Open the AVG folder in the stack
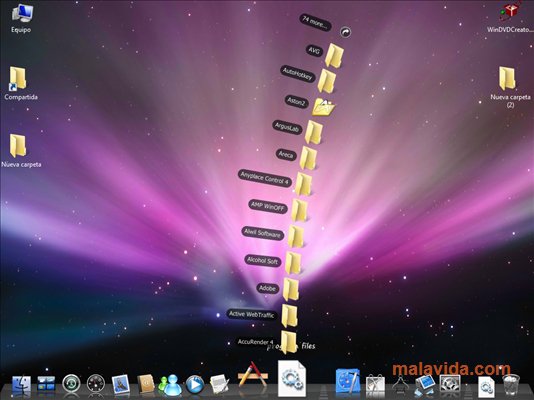 (334, 55)
